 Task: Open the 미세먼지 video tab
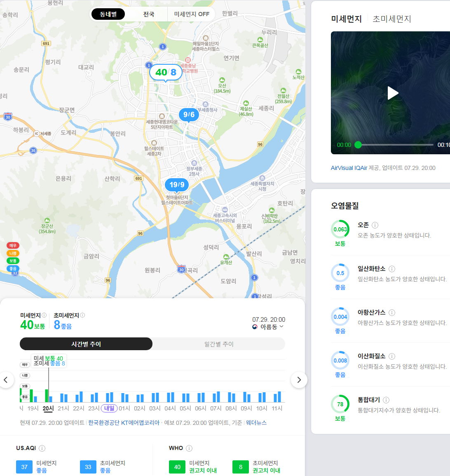(346, 19)
